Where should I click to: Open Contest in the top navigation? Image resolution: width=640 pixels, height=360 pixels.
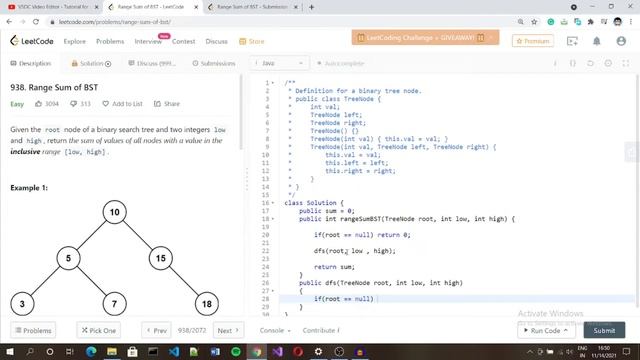click(x=183, y=41)
